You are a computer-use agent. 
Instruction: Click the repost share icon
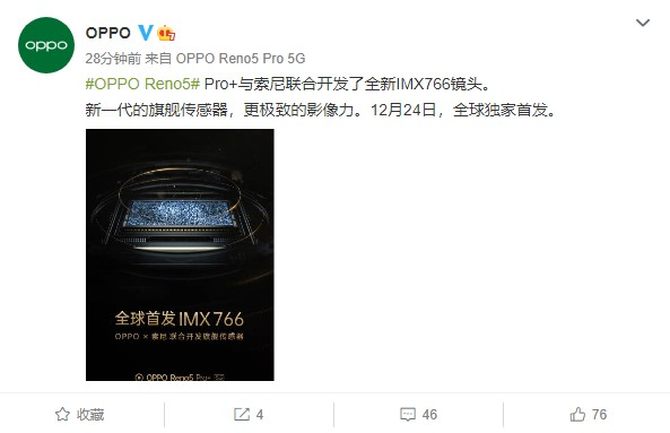coord(242,414)
